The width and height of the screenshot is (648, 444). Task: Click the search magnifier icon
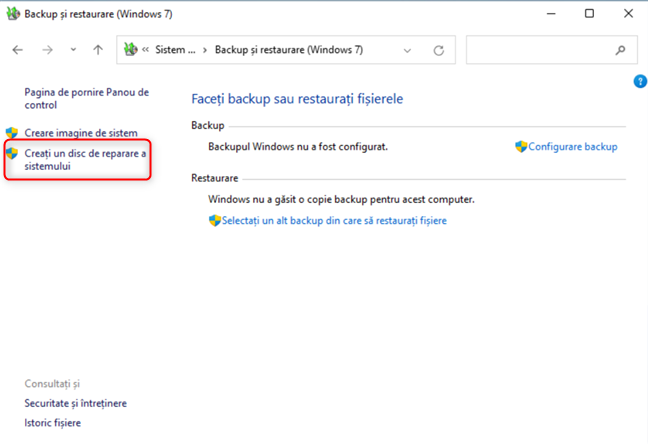620,50
